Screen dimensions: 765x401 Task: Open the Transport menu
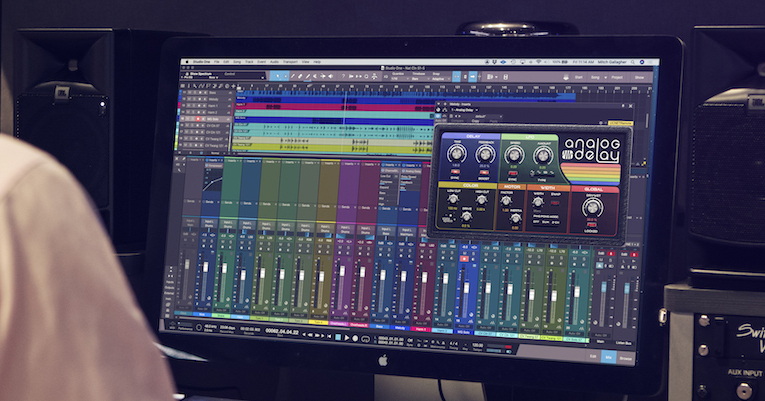(x=290, y=62)
